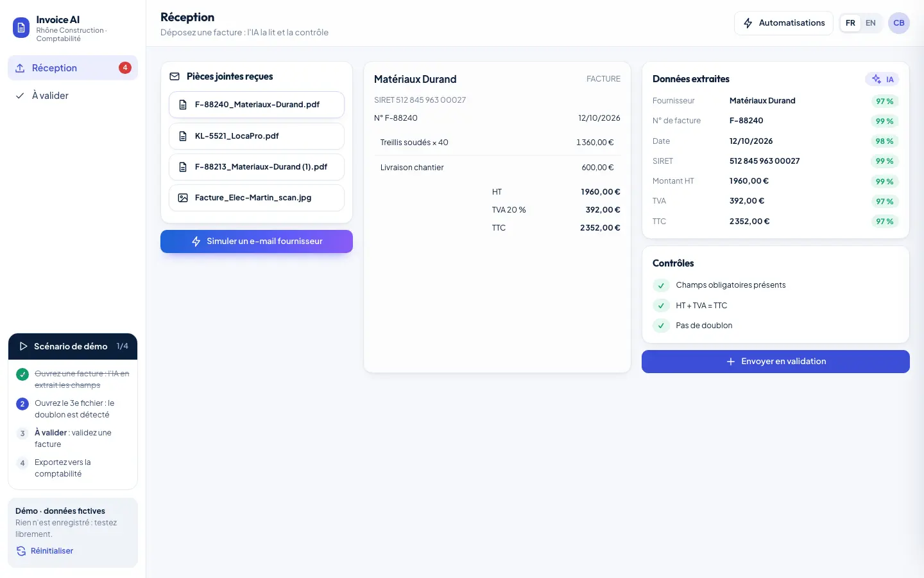924x578 pixels.
Task: Select demo step 4 Exportez vers la comptabilité
Action: coord(73,468)
